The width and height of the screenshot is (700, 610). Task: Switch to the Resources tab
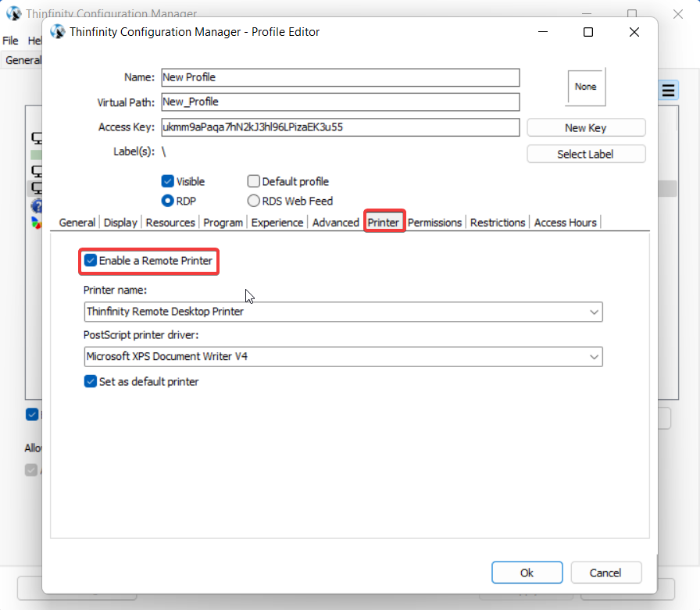coord(170,223)
